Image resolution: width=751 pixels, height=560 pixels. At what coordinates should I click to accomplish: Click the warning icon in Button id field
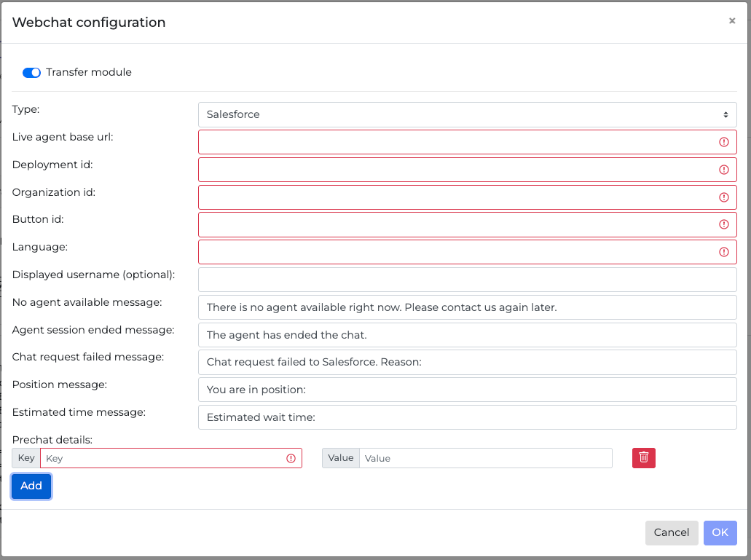(723, 224)
